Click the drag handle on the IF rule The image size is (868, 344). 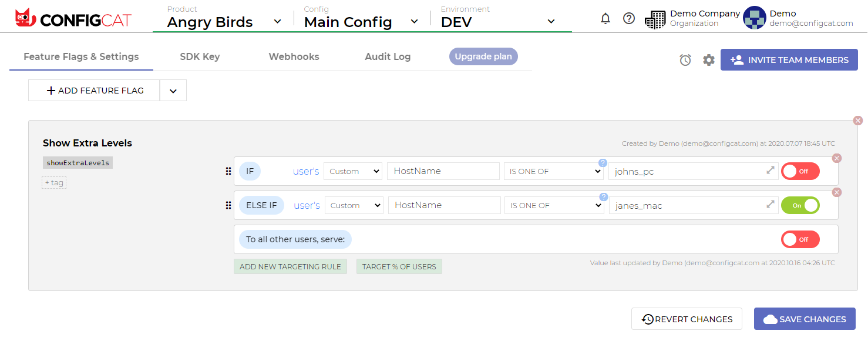pos(228,171)
